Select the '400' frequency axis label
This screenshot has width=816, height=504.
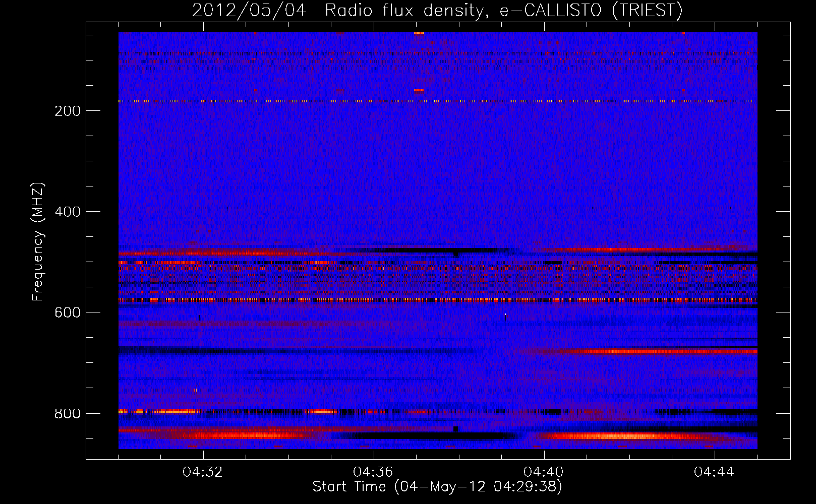68,212
